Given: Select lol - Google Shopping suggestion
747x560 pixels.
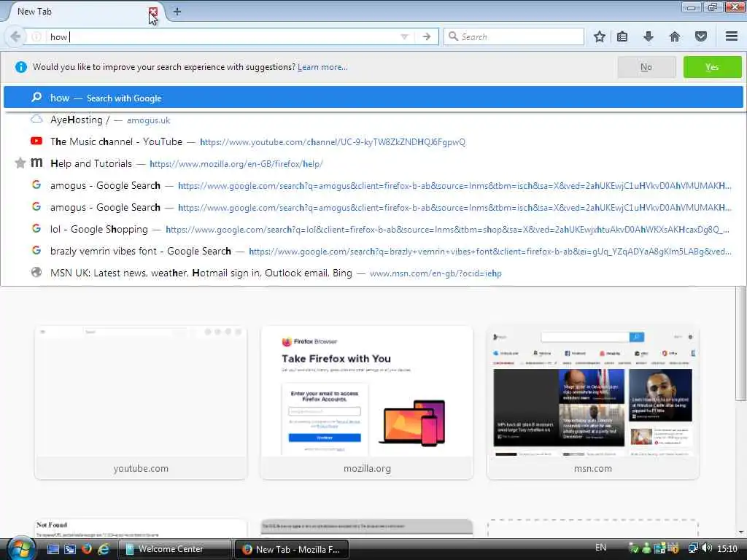Looking at the screenshot, I should click(x=373, y=230).
